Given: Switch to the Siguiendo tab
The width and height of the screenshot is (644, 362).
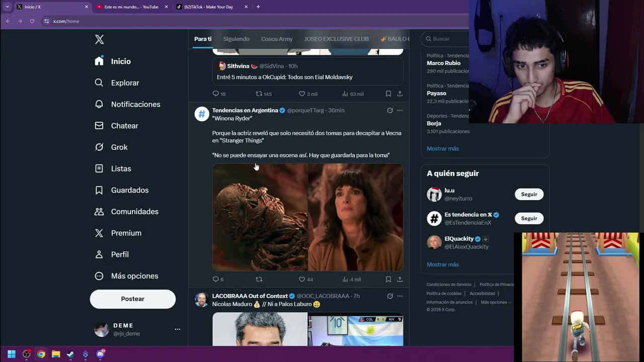Looking at the screenshot, I should click(236, 39).
